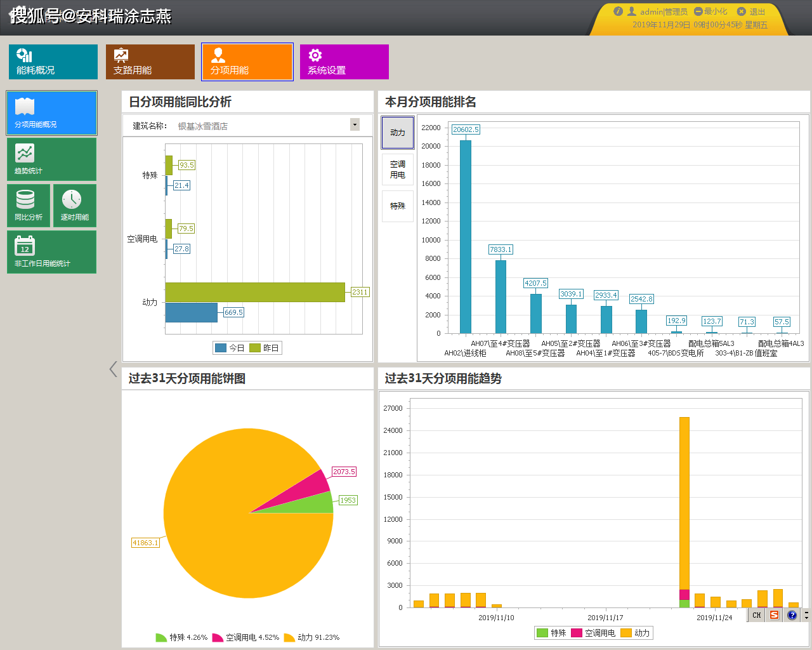Click the 7833.1 bar value label

pos(501,249)
